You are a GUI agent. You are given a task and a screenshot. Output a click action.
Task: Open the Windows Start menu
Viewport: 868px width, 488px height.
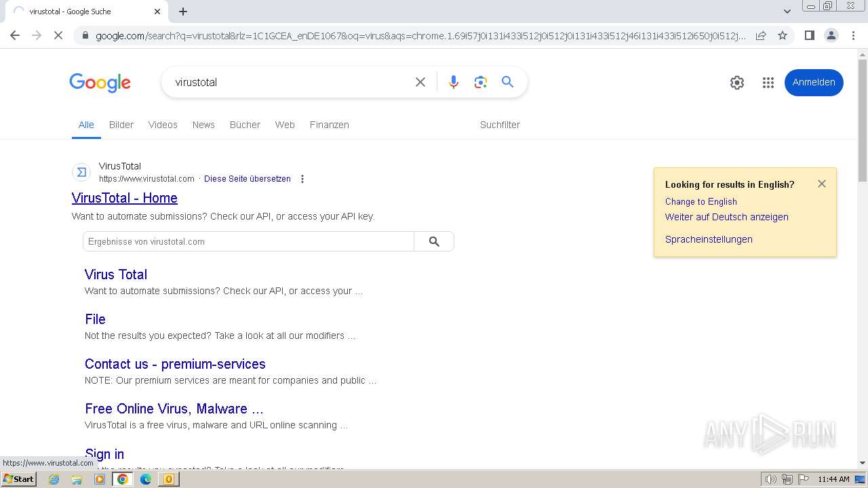(x=18, y=479)
